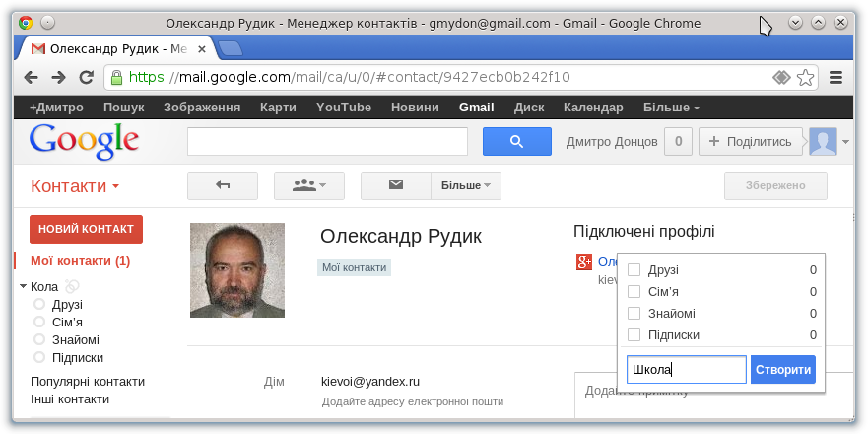Click the browser address bar URL
Viewport: 868px width, 434px height.
pyautogui.click(x=349, y=77)
